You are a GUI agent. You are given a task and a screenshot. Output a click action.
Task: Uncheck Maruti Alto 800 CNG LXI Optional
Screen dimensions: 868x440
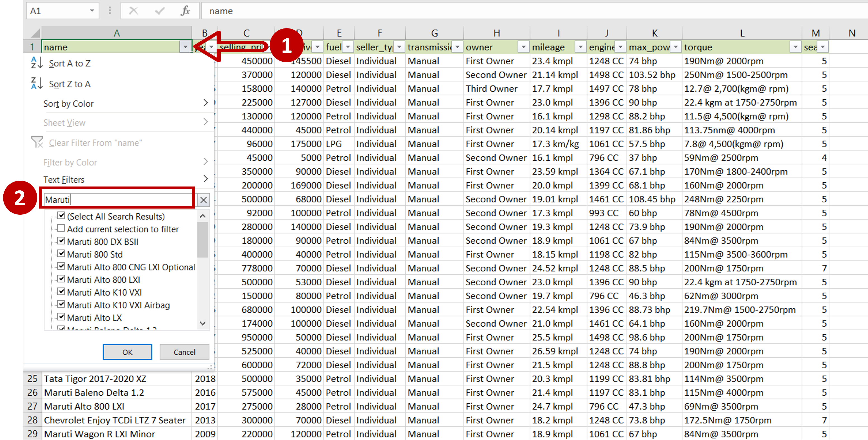tap(61, 266)
